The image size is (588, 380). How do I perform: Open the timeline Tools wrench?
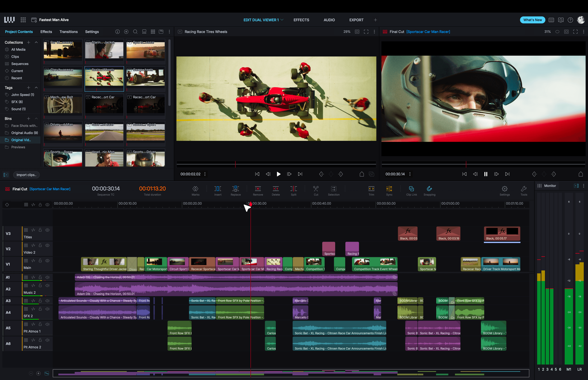524,191
